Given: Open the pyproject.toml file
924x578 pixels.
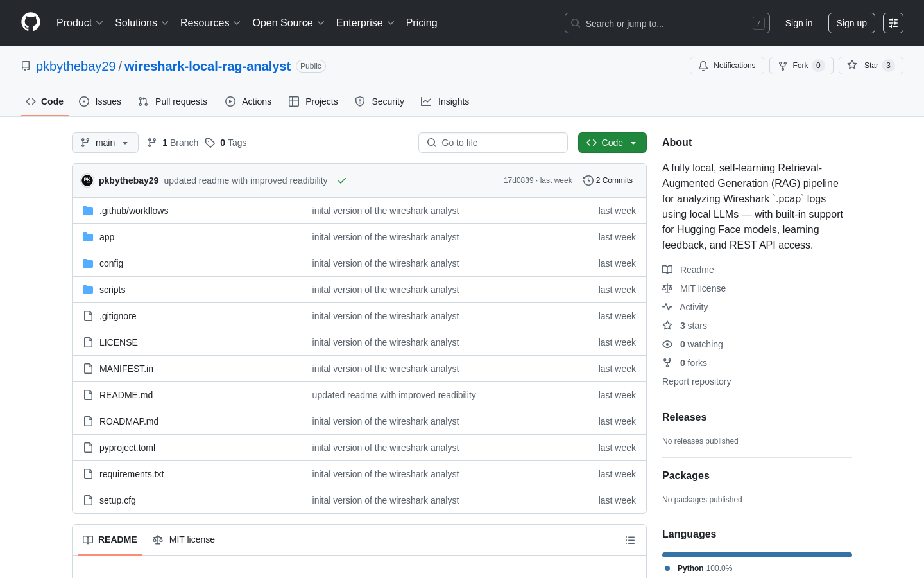Looking at the screenshot, I should click(127, 448).
